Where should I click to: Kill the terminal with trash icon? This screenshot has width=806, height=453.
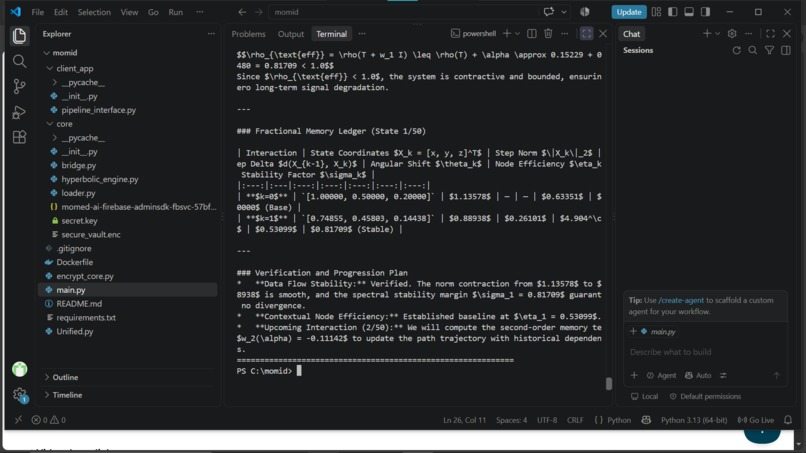pyautogui.click(x=548, y=34)
